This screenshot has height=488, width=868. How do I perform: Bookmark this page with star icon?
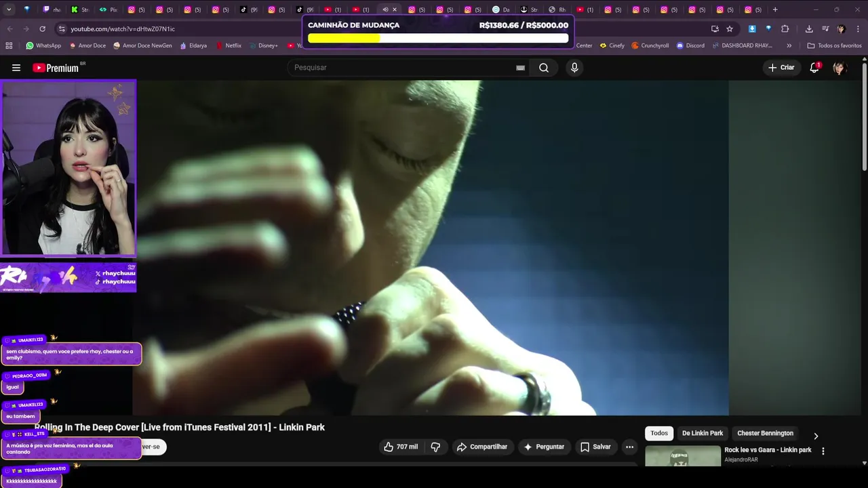click(730, 29)
